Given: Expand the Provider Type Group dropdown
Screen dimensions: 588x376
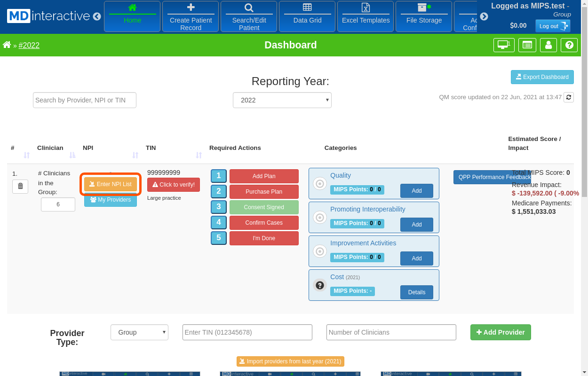Looking at the screenshot, I should coord(139,332).
